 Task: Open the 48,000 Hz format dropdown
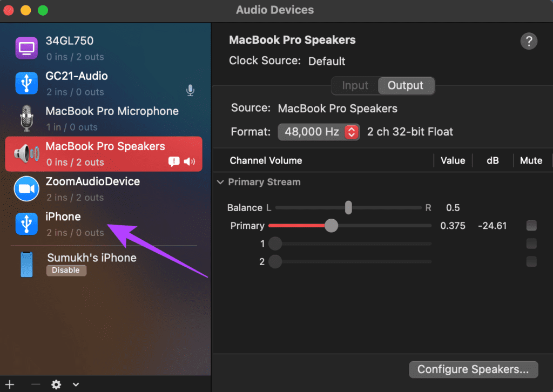click(319, 132)
